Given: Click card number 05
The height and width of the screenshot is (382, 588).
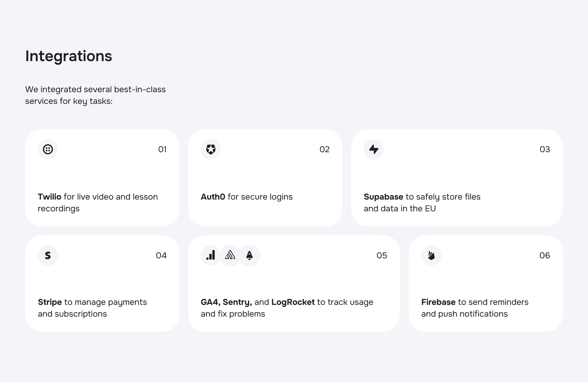Looking at the screenshot, I should 382,256.
